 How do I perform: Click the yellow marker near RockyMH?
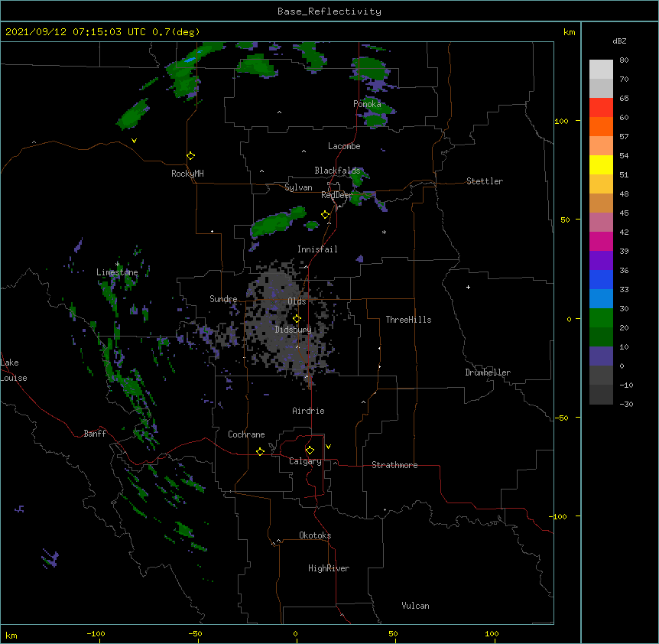(191, 156)
